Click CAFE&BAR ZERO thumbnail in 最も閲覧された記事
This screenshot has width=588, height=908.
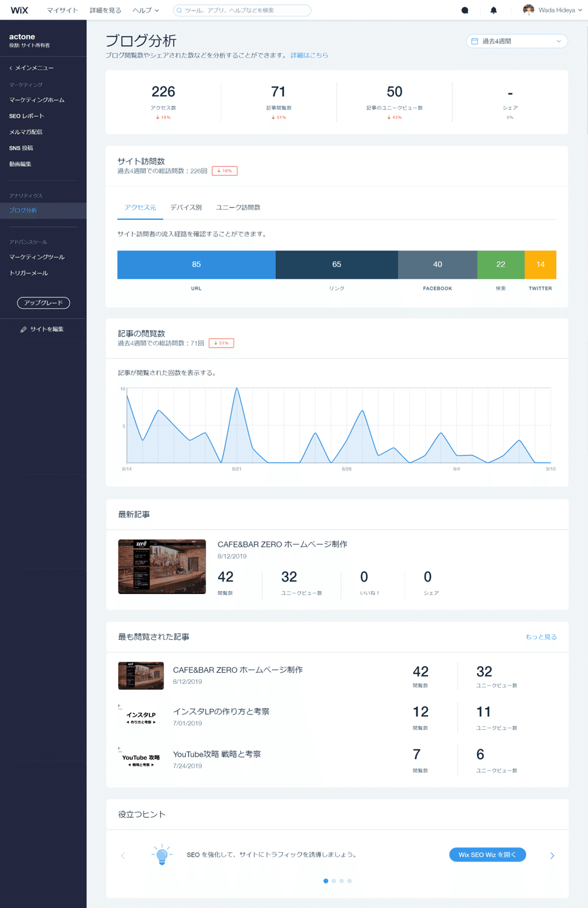(x=141, y=676)
